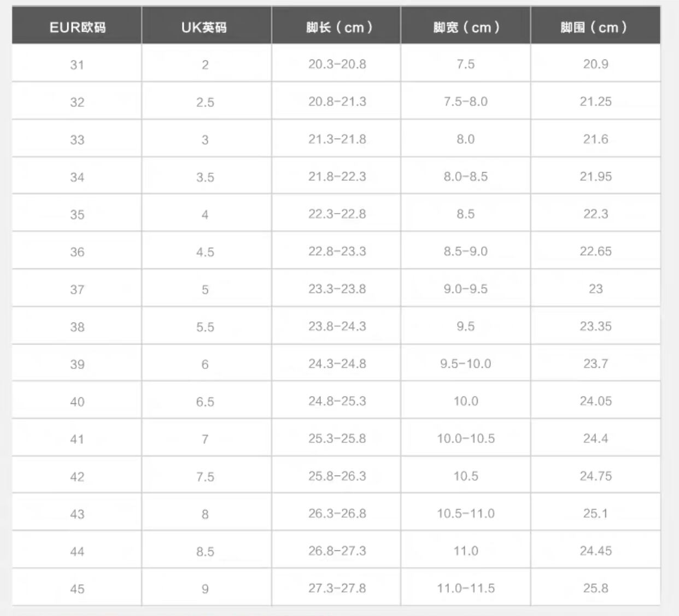Screen dimensions: 679x616
Task: Click the EUR欧码 column header
Action: point(77,27)
